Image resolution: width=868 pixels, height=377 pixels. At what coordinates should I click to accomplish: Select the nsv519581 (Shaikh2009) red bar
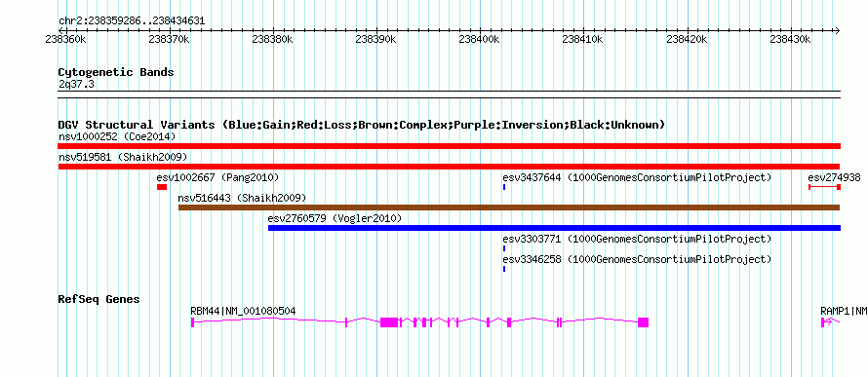pos(449,167)
